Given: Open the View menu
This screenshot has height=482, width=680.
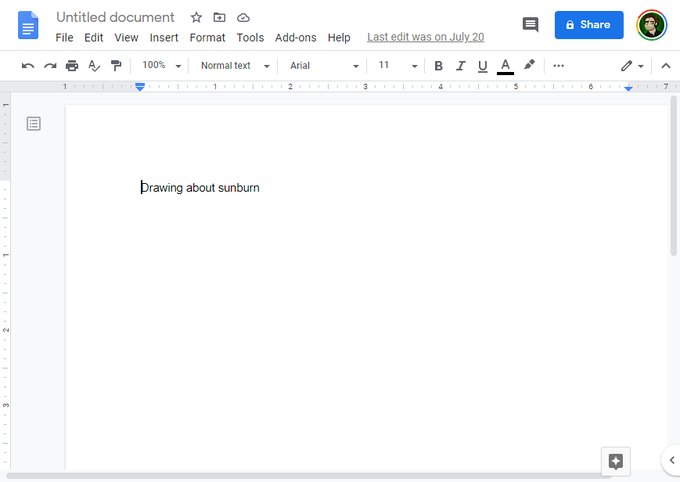Looking at the screenshot, I should (126, 38).
